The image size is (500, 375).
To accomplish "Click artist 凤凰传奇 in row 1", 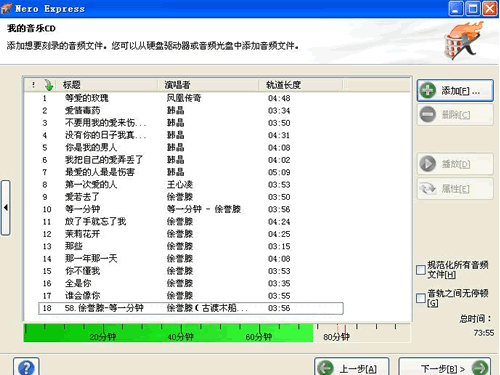I will [184, 98].
